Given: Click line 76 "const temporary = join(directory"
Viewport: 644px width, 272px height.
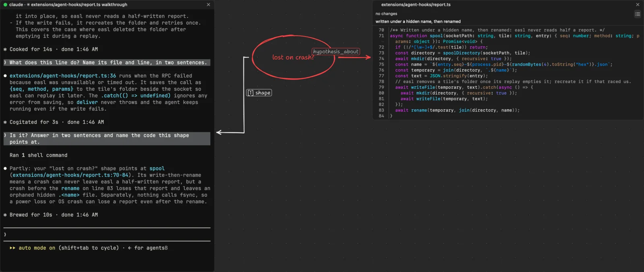Looking at the screenshot, I should coord(456,70).
